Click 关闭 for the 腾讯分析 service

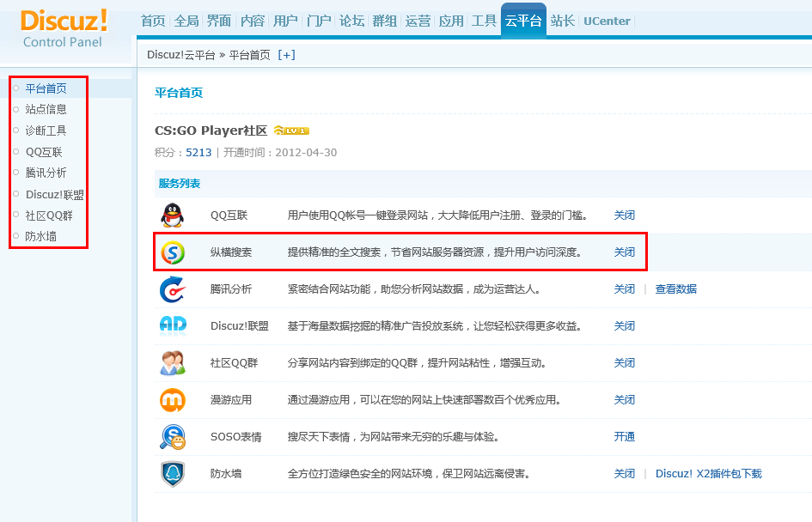625,289
